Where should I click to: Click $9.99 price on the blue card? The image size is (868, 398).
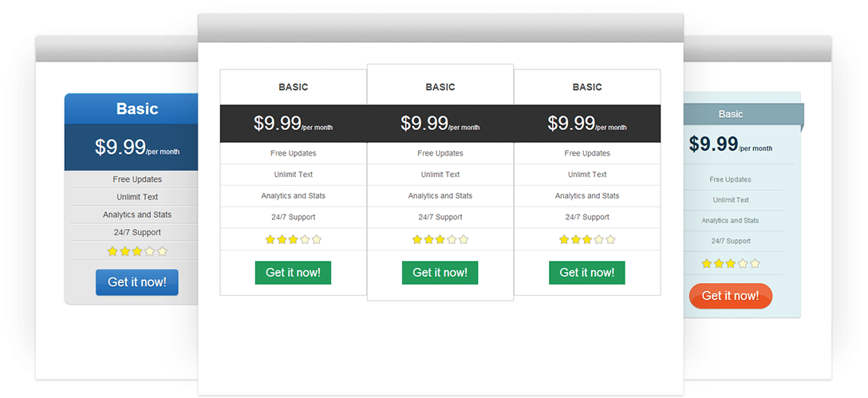click(x=120, y=148)
